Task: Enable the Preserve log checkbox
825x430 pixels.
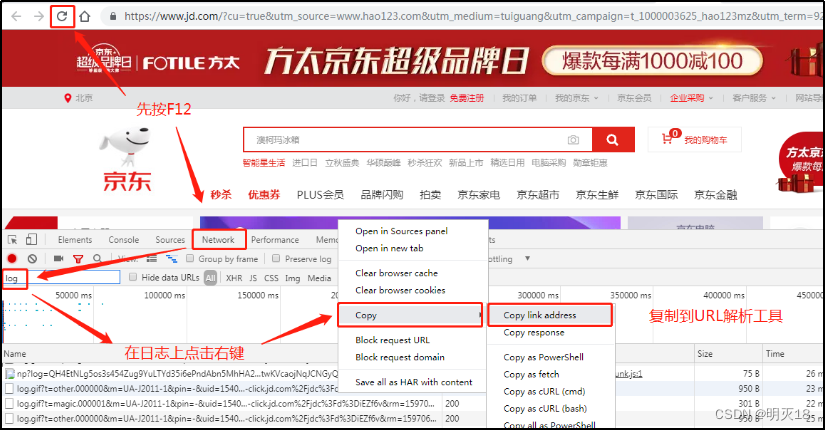Action: point(276,258)
